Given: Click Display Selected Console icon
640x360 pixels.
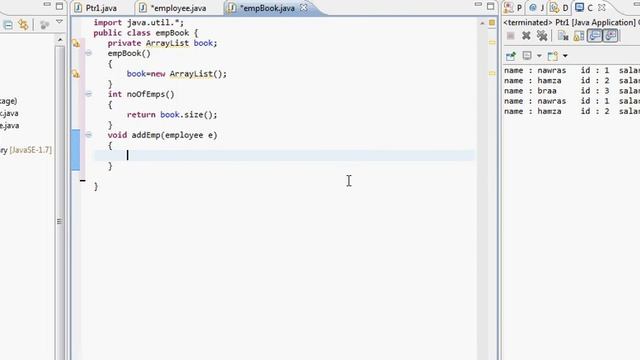Looking at the screenshot, I should [527, 56].
